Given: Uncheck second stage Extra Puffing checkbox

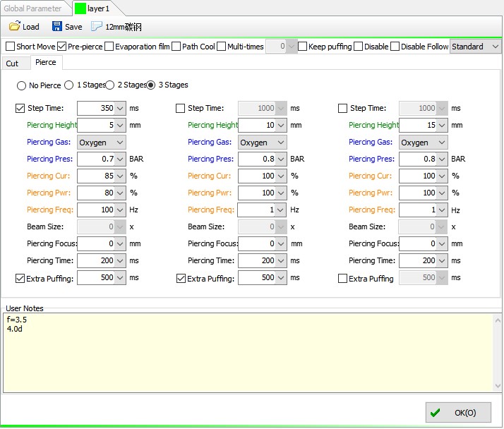Looking at the screenshot, I should pos(181,278).
